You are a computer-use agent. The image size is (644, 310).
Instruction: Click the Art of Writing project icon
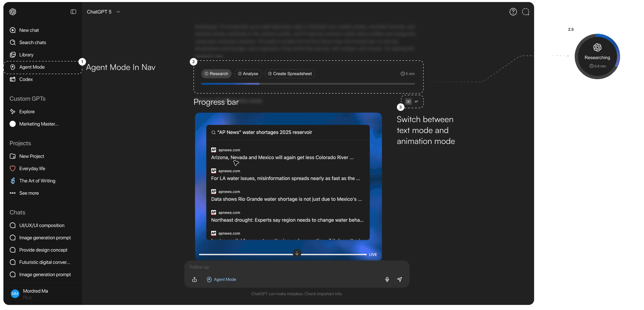(13, 181)
